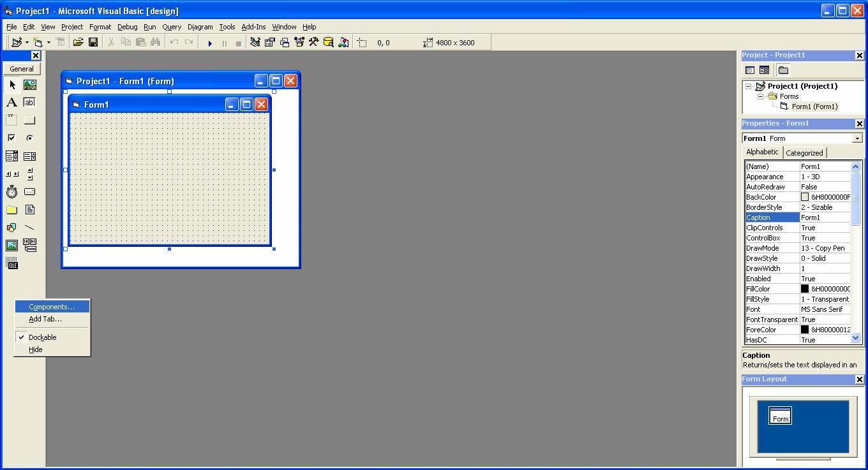Viewport: 868px width, 470px height.
Task: Select the CommandButton control in the toolbox
Action: pos(30,120)
